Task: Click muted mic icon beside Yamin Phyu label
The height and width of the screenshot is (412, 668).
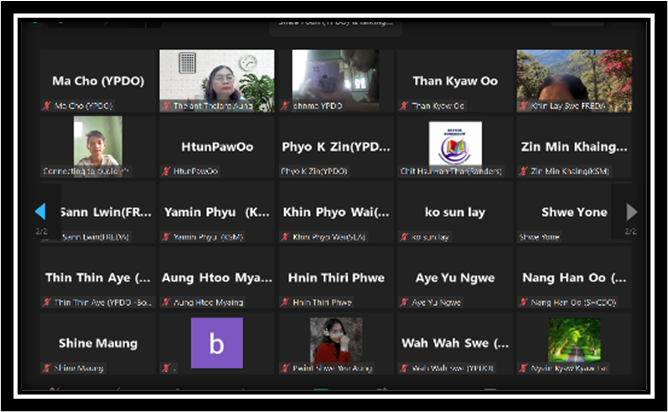Action: (x=166, y=237)
